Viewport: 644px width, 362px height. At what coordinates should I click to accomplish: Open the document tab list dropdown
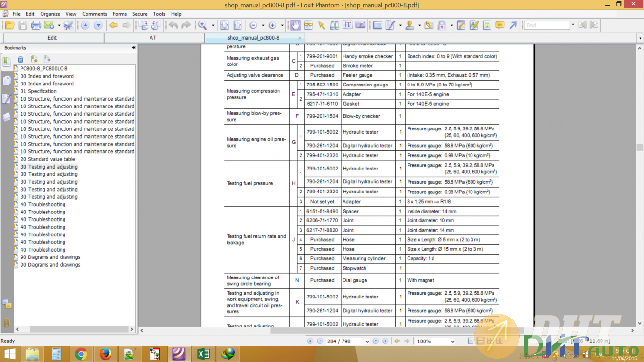click(x=640, y=38)
